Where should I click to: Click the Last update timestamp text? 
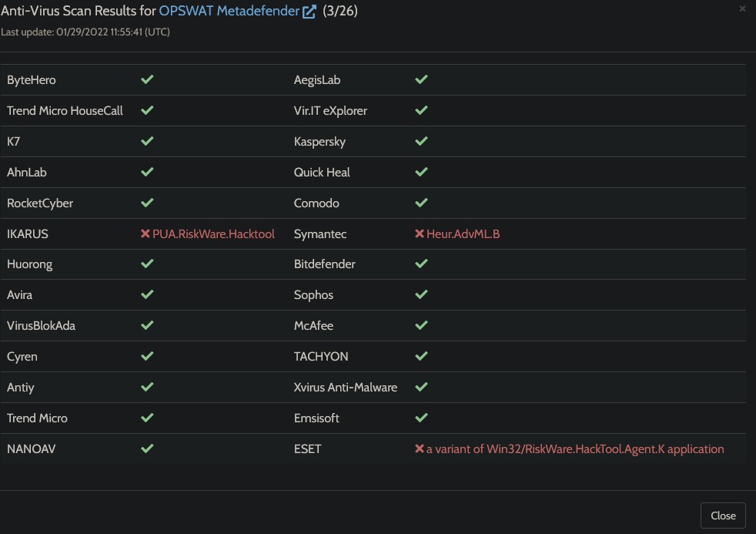pos(85,32)
